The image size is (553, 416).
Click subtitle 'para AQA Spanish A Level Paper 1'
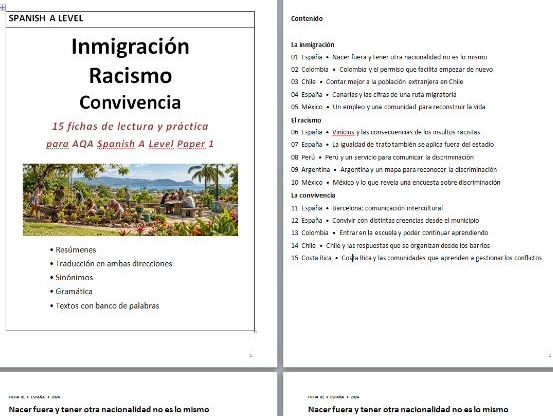tap(130, 144)
